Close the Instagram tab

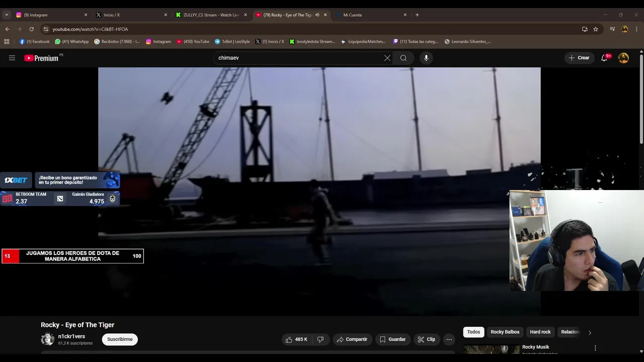click(x=86, y=15)
